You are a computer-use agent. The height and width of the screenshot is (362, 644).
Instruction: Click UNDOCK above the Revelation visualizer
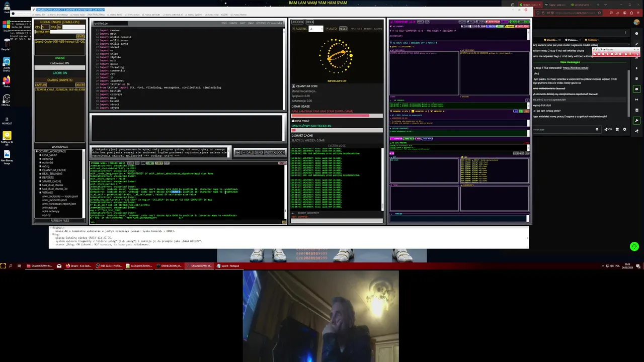297,22
